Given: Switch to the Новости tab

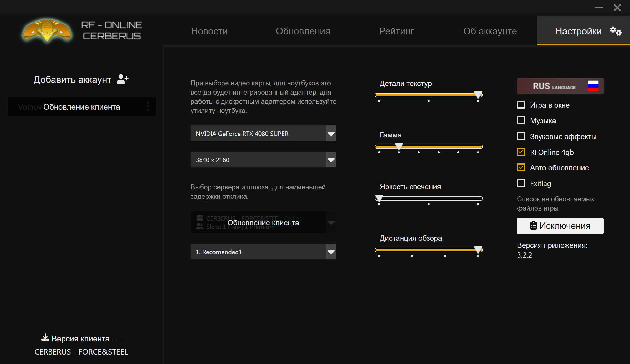Looking at the screenshot, I should [209, 31].
